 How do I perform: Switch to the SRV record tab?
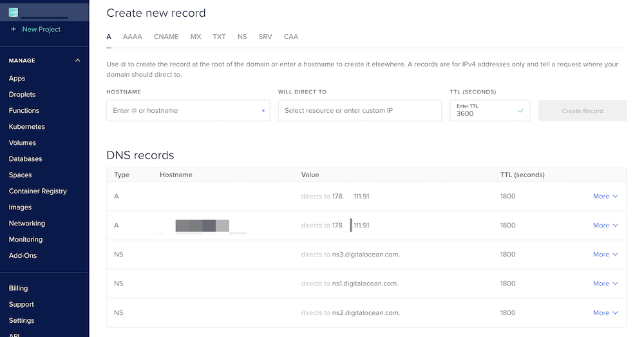coord(265,37)
